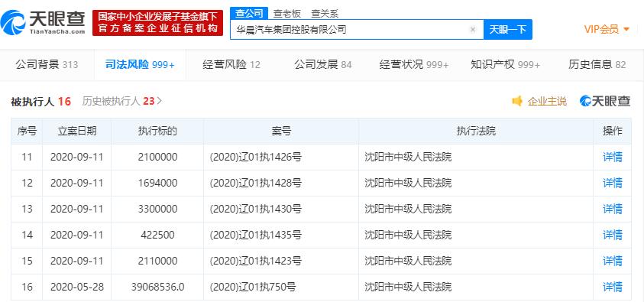Click the megaphone icon beside 企业主说
Viewport: 644px width, 302px height.
pyautogui.click(x=517, y=101)
